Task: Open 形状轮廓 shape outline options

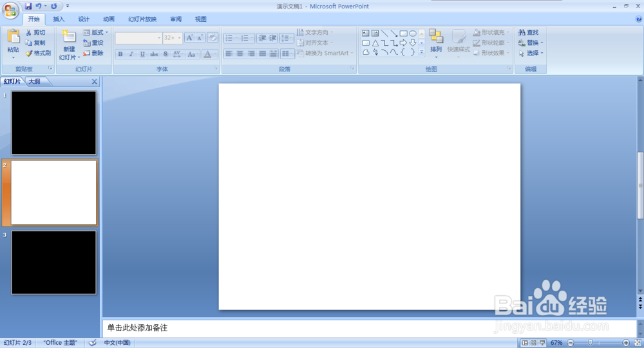Action: pyautogui.click(x=491, y=43)
